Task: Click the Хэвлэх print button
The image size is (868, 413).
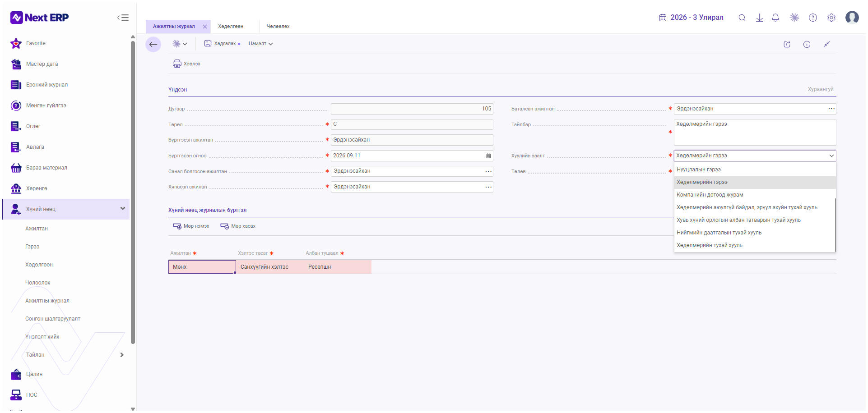Action: coord(186,64)
